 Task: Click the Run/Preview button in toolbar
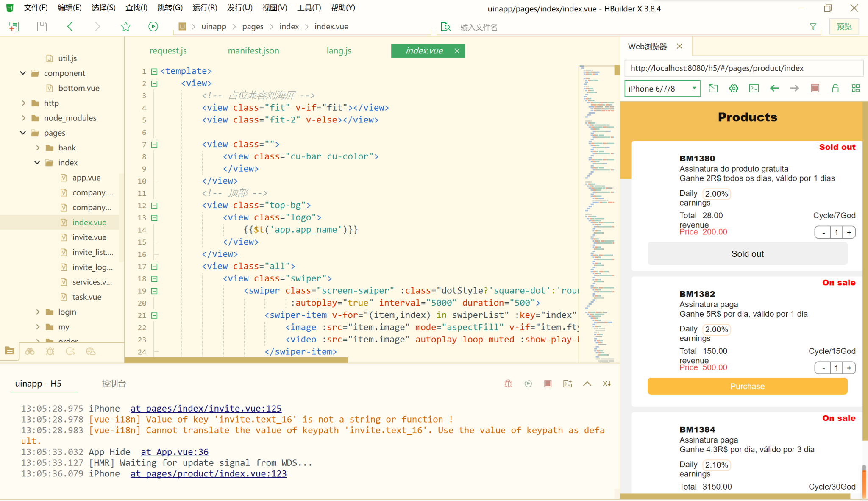[x=153, y=26]
